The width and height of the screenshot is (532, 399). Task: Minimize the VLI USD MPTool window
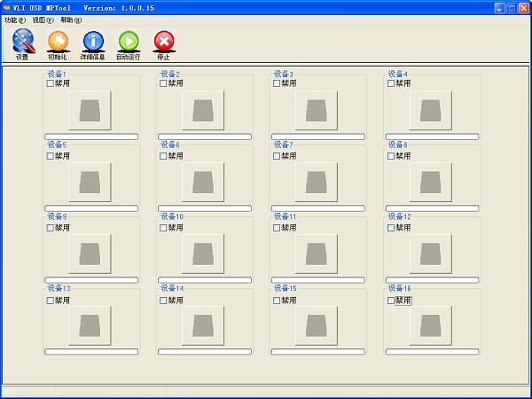tap(500, 8)
